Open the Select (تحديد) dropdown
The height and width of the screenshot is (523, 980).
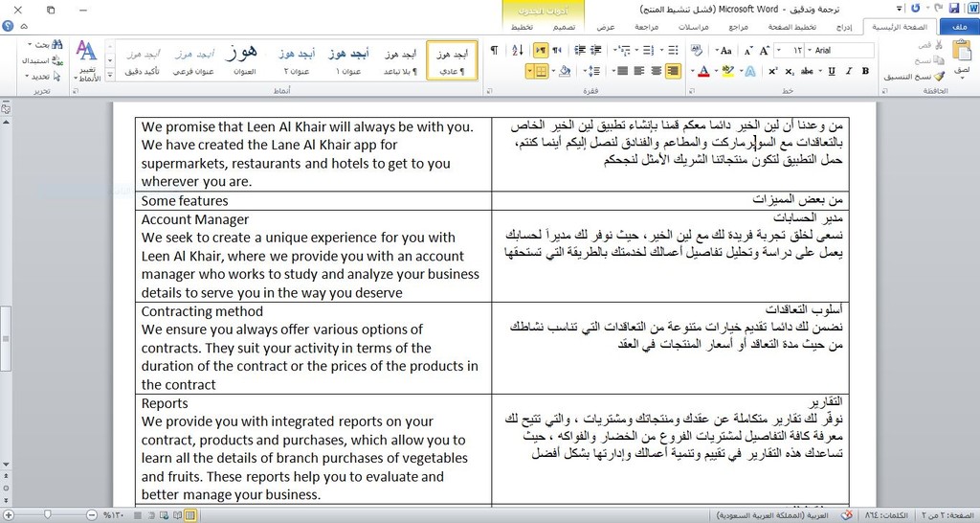[27, 77]
